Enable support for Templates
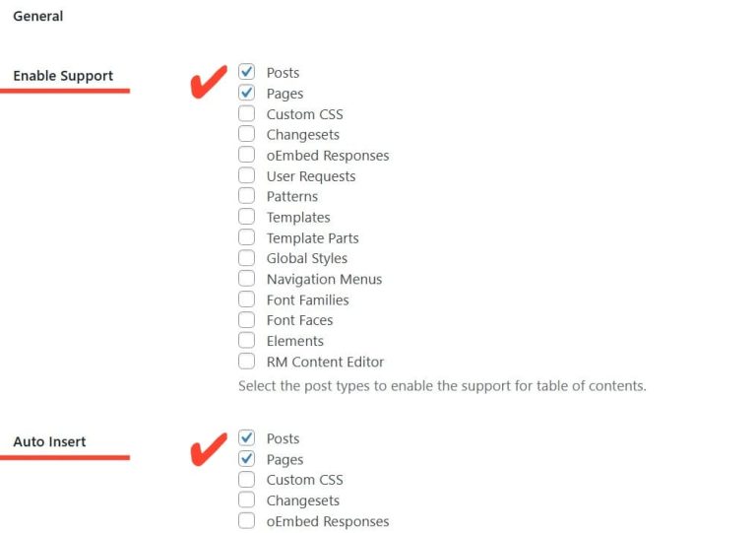 (246, 217)
